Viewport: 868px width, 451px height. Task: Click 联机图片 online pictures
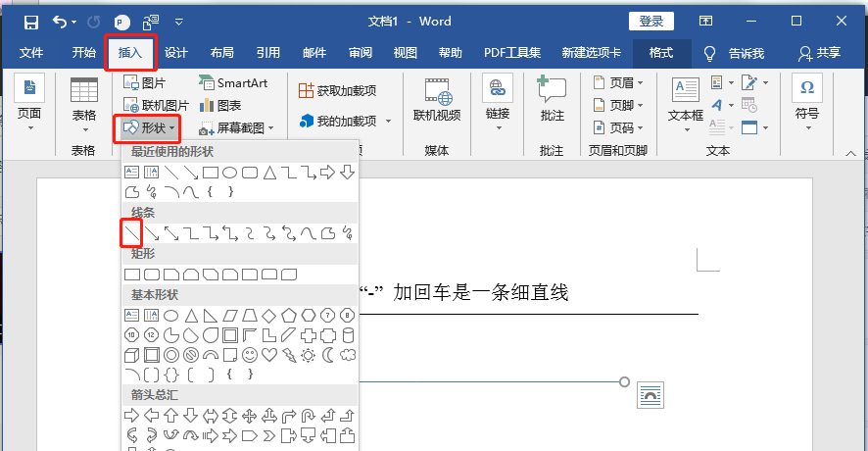pos(156,105)
